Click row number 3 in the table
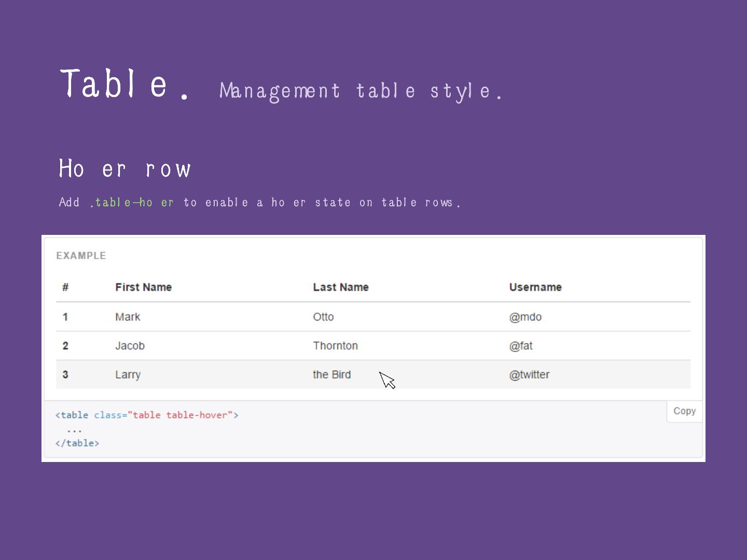This screenshot has height=560, width=747. (65, 374)
